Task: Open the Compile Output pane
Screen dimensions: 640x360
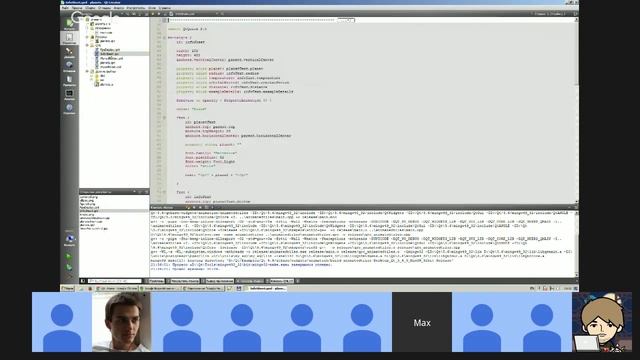Action: click(251, 281)
